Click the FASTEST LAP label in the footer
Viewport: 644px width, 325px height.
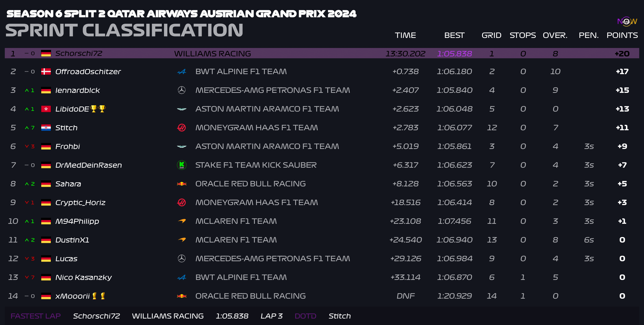[35, 316]
